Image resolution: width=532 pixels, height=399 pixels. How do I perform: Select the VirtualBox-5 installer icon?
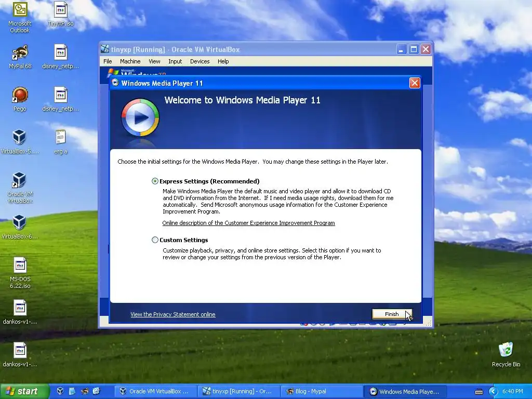tap(19, 142)
